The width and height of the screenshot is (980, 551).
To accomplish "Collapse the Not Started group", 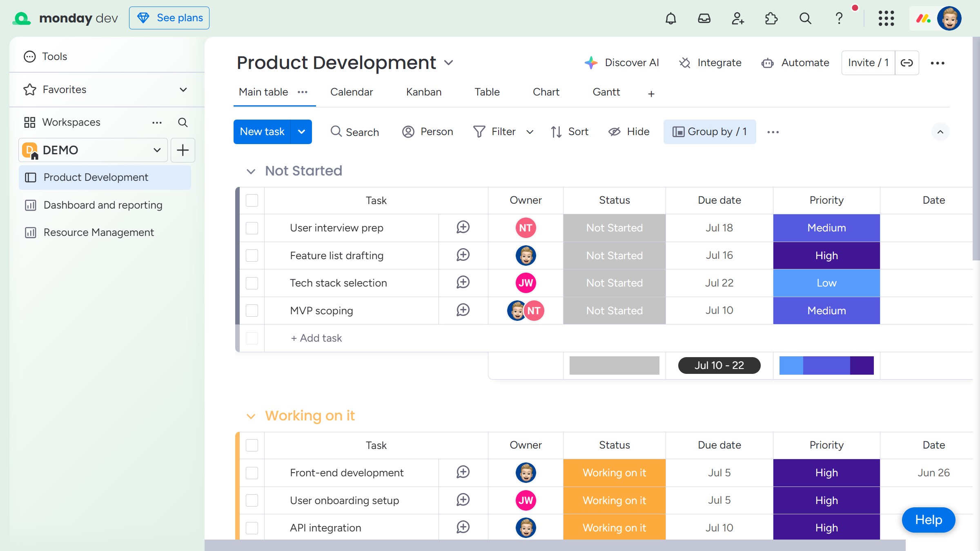I will (x=251, y=171).
